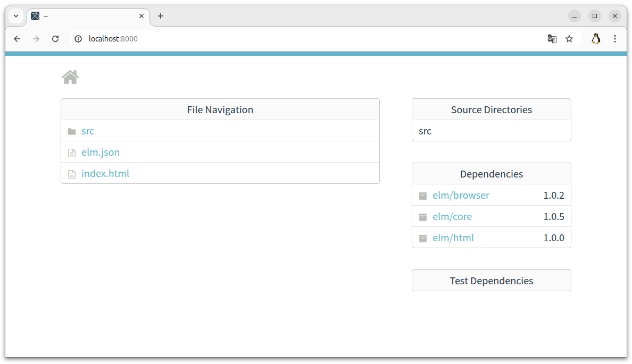This screenshot has width=632, height=364.
Task: Click the folder icon beside src
Action: [72, 131]
